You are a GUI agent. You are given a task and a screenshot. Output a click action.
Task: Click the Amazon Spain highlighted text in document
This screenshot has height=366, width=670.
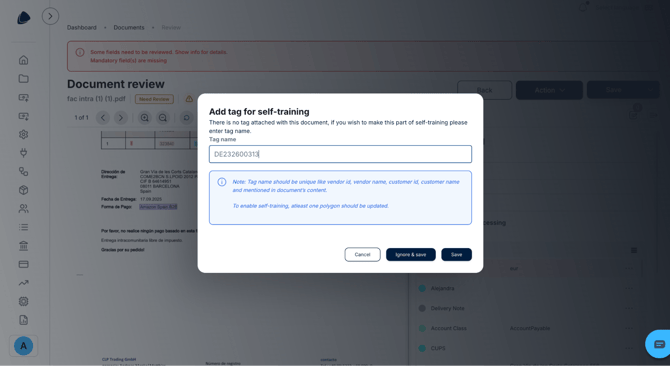click(x=158, y=207)
